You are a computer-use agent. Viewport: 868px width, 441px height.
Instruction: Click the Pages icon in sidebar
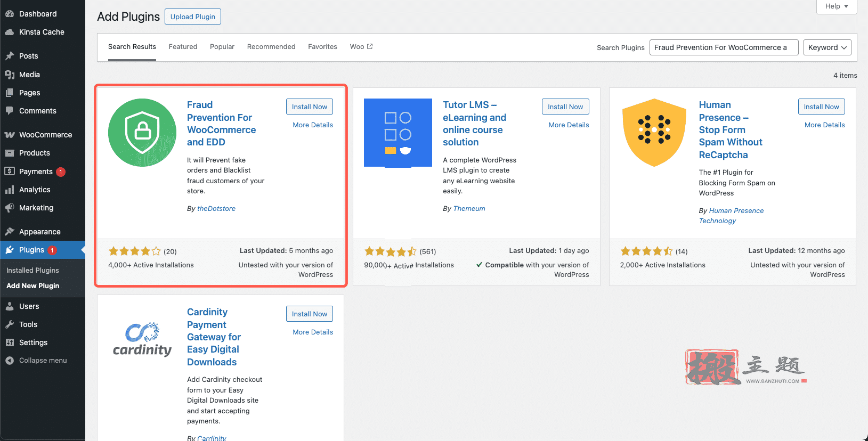[10, 93]
